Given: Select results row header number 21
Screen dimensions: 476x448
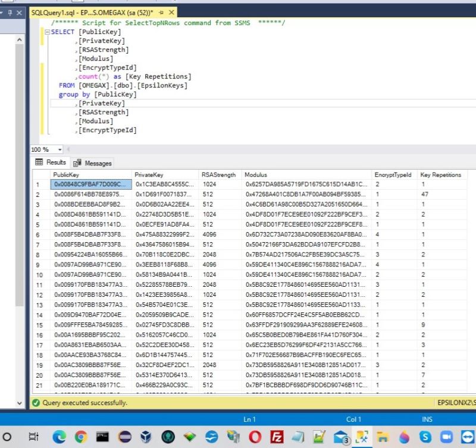Looking at the screenshot, I should [x=41, y=386].
